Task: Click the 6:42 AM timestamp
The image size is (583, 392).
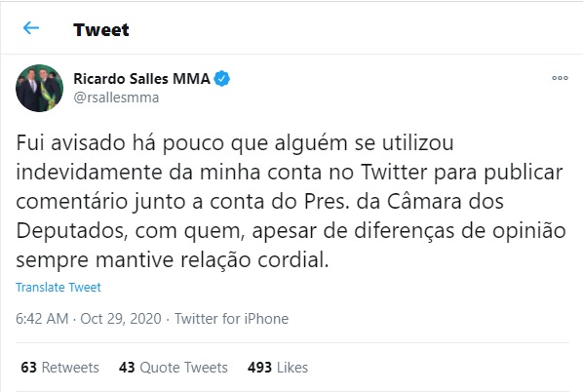Action: [42, 319]
